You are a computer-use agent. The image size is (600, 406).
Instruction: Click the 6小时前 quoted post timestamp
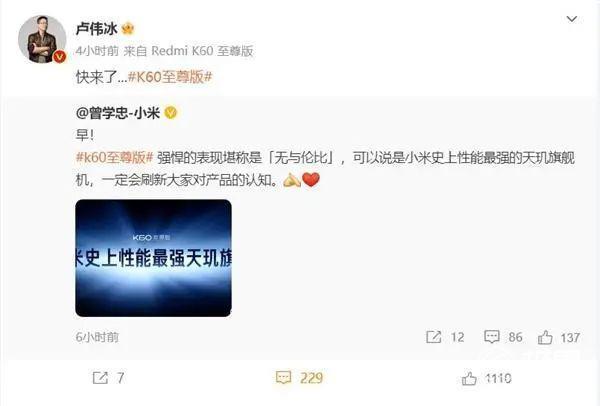(x=97, y=337)
